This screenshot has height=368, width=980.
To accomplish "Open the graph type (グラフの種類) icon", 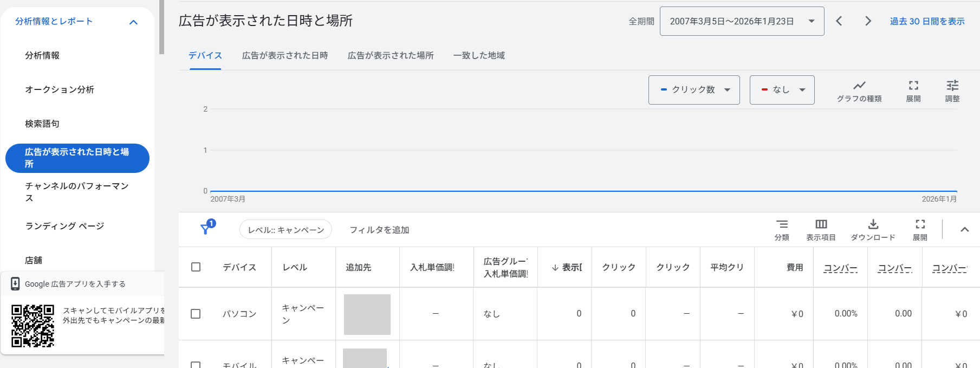I will 859,86.
